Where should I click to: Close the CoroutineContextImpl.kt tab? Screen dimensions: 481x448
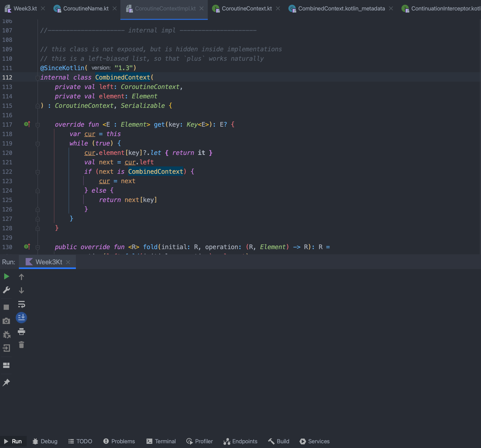(202, 9)
